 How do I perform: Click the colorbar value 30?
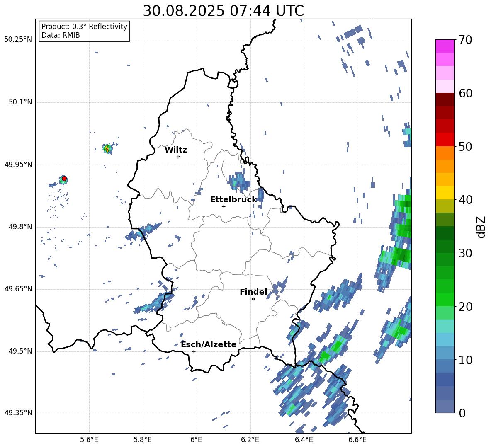(465, 253)
